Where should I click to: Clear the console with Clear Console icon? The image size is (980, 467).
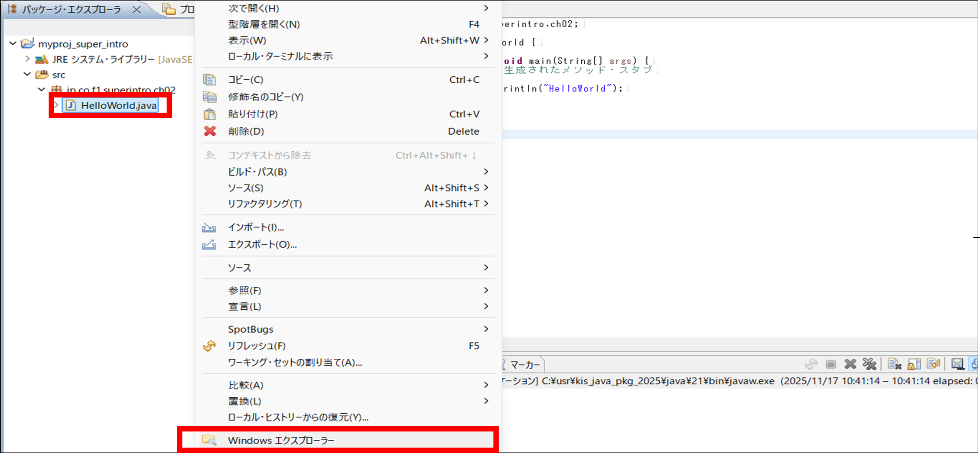point(894,364)
